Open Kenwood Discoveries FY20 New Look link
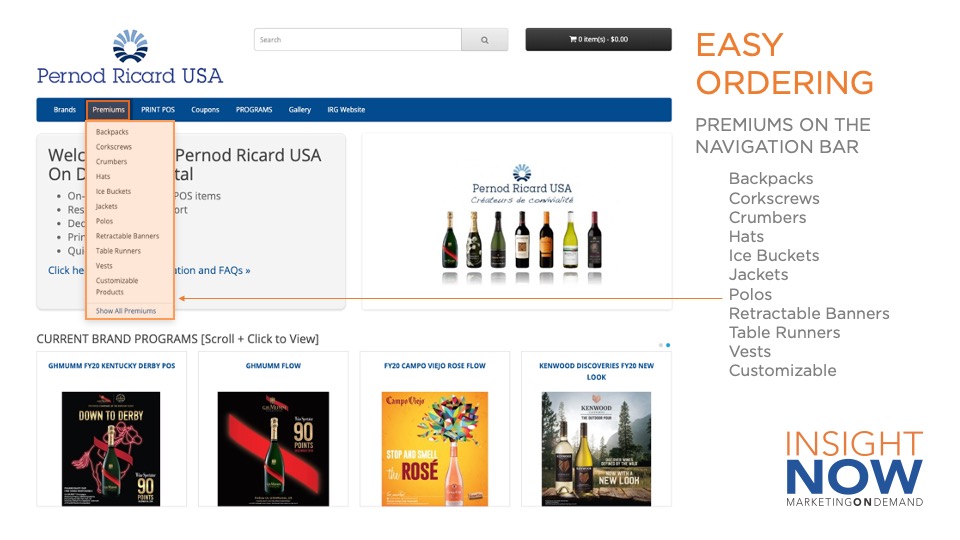The width and height of the screenshot is (960, 540). pyautogui.click(x=596, y=371)
